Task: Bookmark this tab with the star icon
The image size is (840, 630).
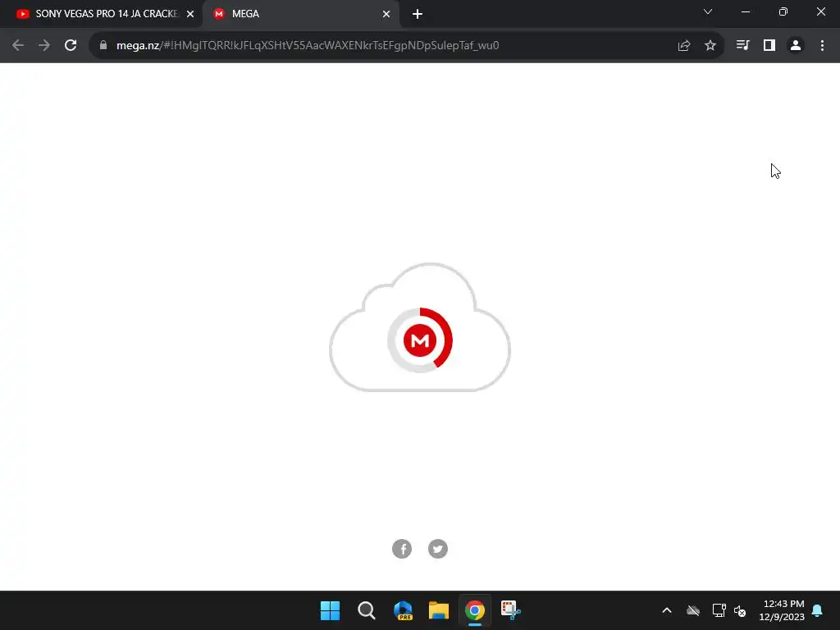Action: coord(710,46)
